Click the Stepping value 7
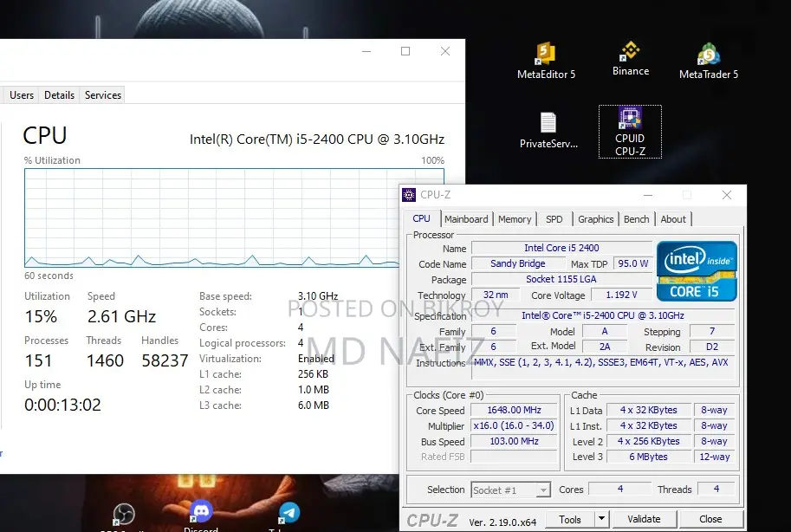The image size is (791, 532). pos(712,332)
